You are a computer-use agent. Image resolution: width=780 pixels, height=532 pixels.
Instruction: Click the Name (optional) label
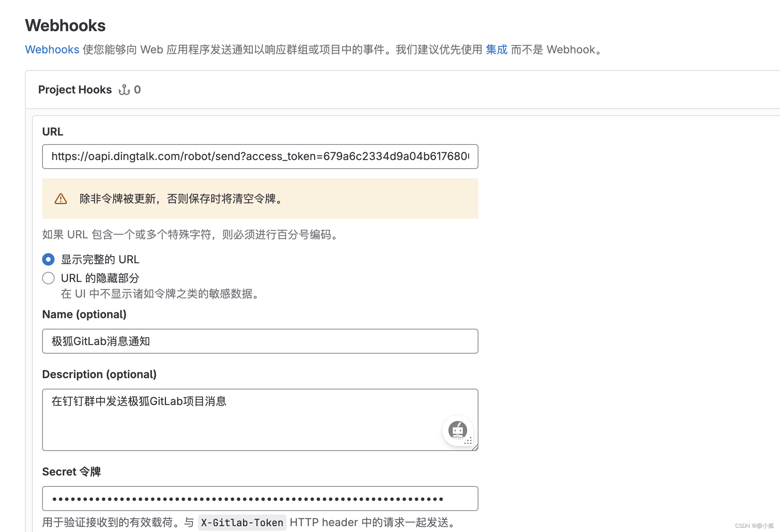(84, 314)
